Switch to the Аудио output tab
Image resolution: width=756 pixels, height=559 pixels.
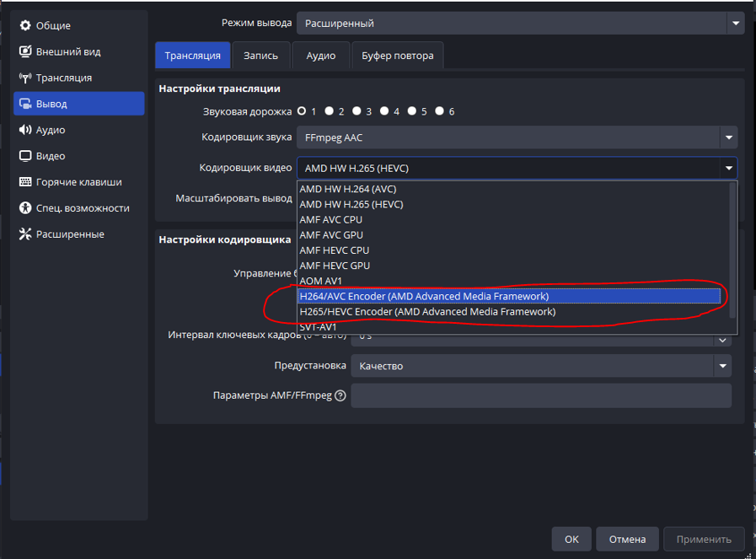click(320, 56)
